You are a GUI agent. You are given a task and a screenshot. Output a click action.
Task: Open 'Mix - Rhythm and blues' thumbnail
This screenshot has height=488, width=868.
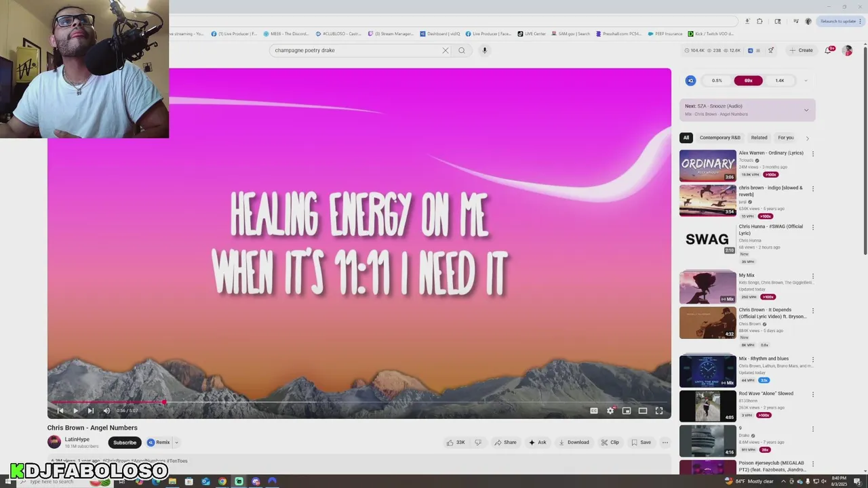tap(708, 371)
